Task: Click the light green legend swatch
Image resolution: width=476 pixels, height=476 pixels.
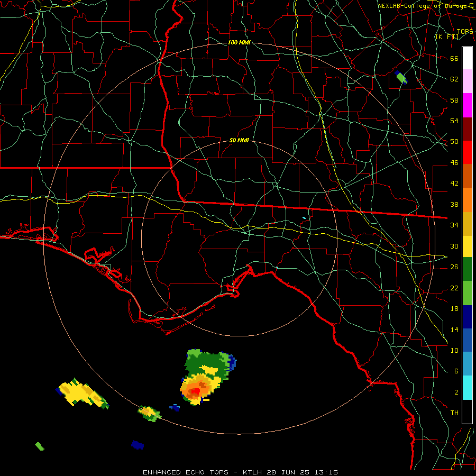Action: tap(467, 293)
